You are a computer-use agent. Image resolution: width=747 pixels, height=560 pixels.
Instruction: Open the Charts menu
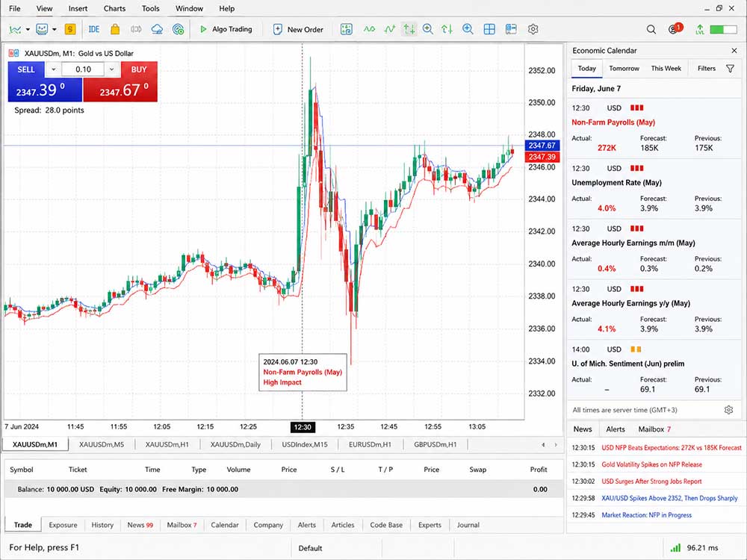(114, 8)
